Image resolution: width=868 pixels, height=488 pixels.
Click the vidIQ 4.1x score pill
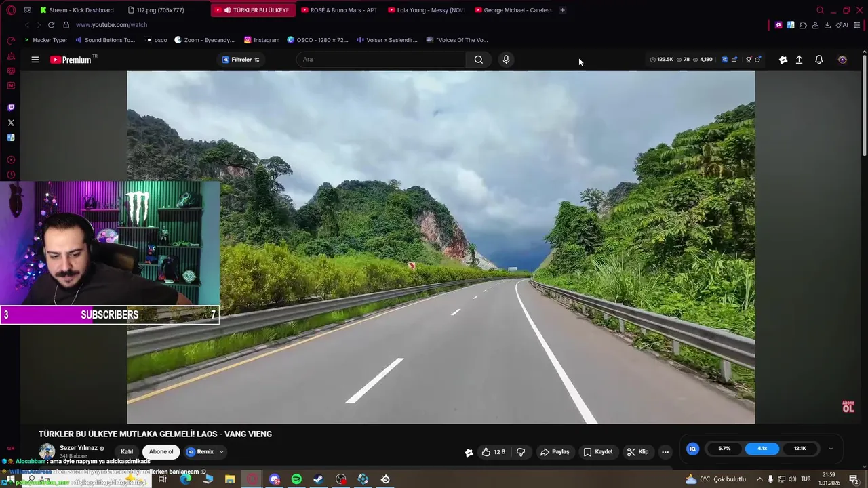point(762,449)
